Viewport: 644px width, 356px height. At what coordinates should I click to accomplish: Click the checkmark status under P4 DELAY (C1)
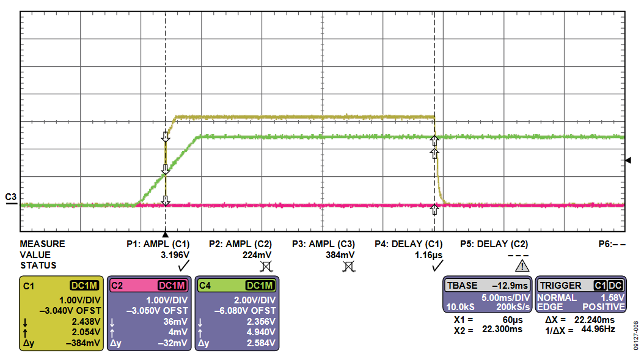436,266
